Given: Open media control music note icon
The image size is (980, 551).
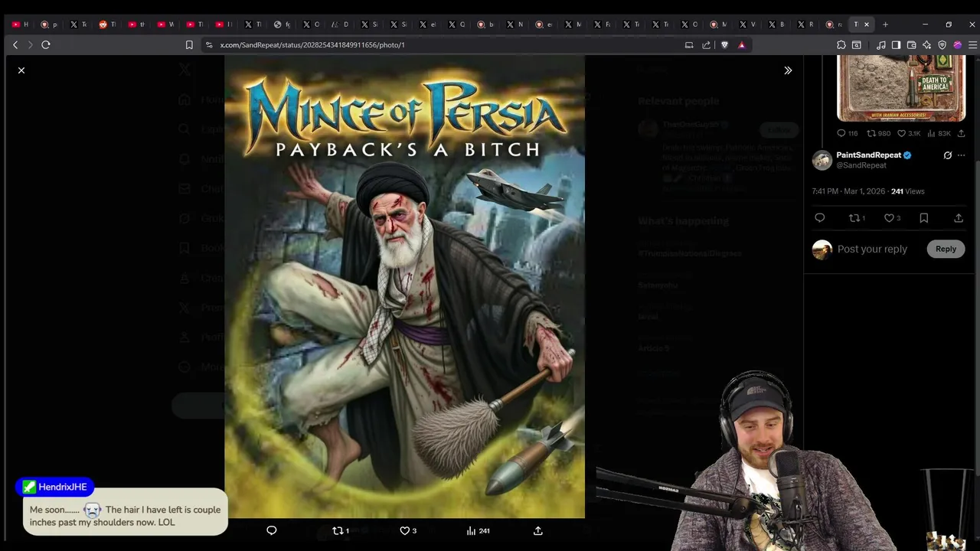Looking at the screenshot, I should pyautogui.click(x=880, y=45).
